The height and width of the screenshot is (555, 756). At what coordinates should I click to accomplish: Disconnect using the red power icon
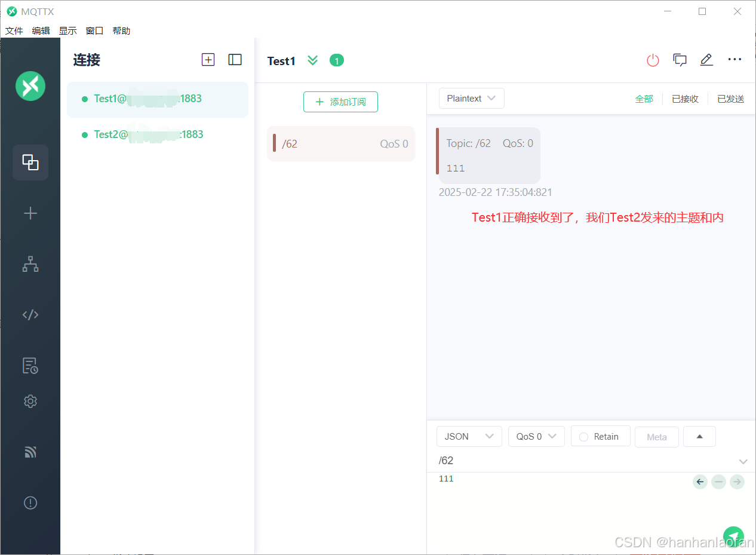[x=653, y=60]
